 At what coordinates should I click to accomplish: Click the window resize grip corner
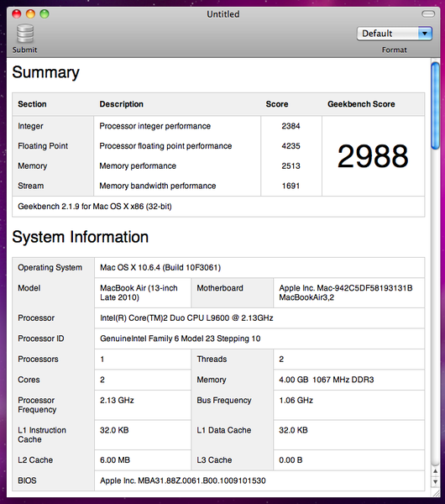point(436,493)
